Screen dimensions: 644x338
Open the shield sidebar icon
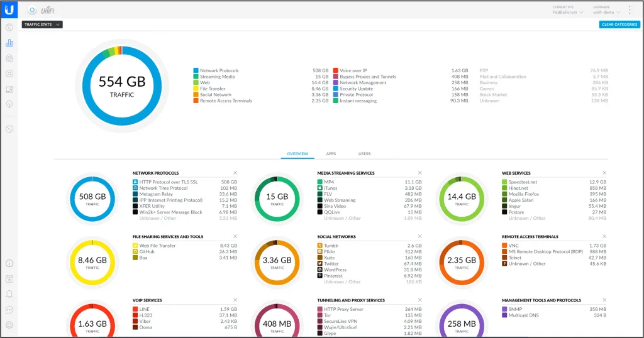click(x=9, y=129)
